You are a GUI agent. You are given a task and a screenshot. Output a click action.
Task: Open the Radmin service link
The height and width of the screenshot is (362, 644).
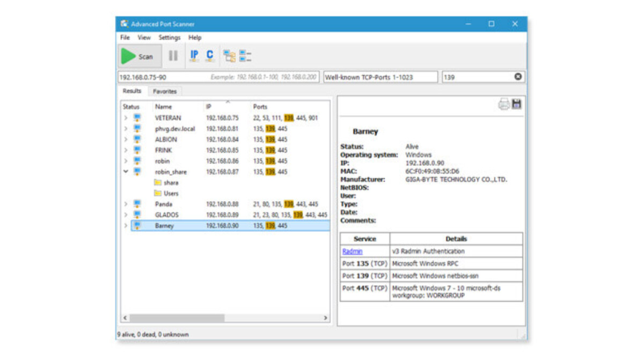pyautogui.click(x=352, y=251)
